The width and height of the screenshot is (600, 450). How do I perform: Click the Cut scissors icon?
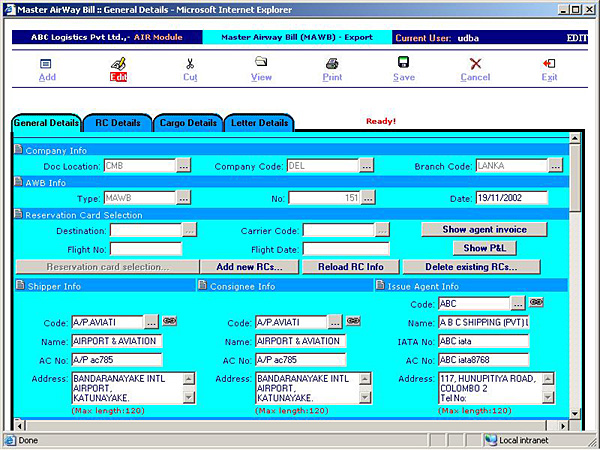[190, 64]
